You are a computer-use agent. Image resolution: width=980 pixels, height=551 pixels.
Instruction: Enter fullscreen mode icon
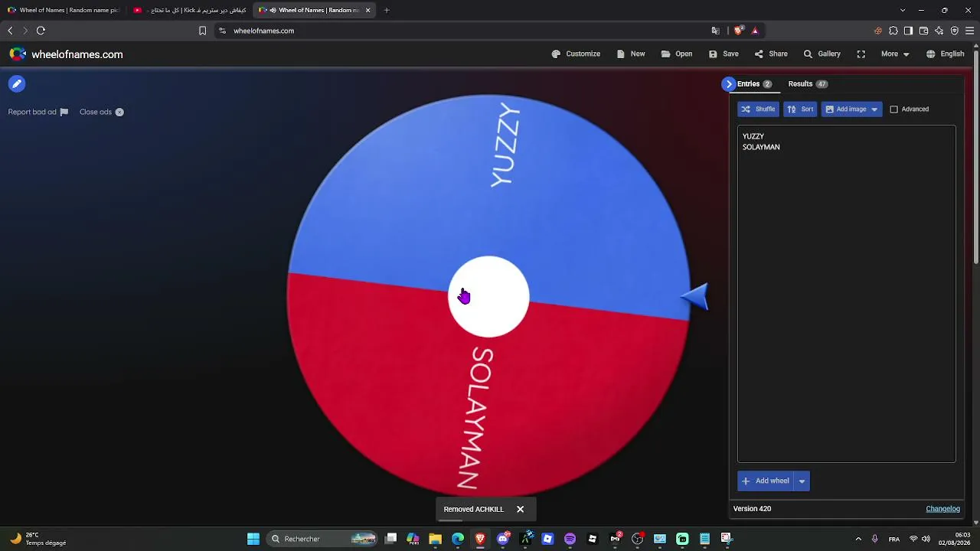(x=861, y=54)
